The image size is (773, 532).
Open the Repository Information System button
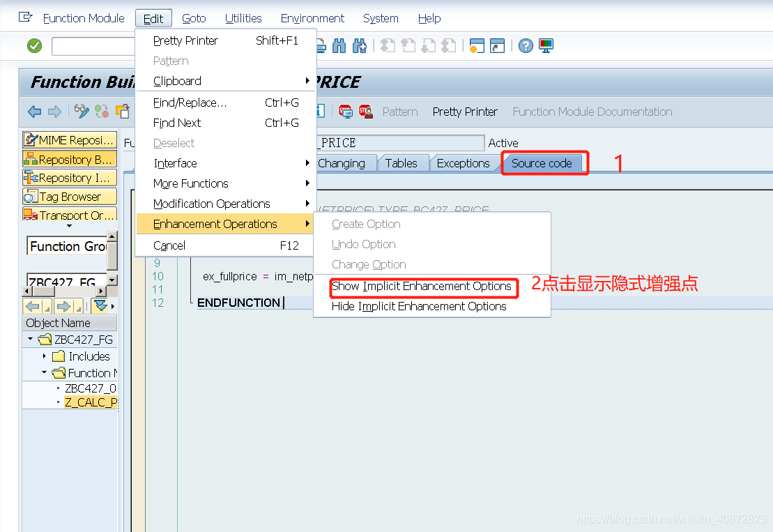pyautogui.click(x=70, y=178)
